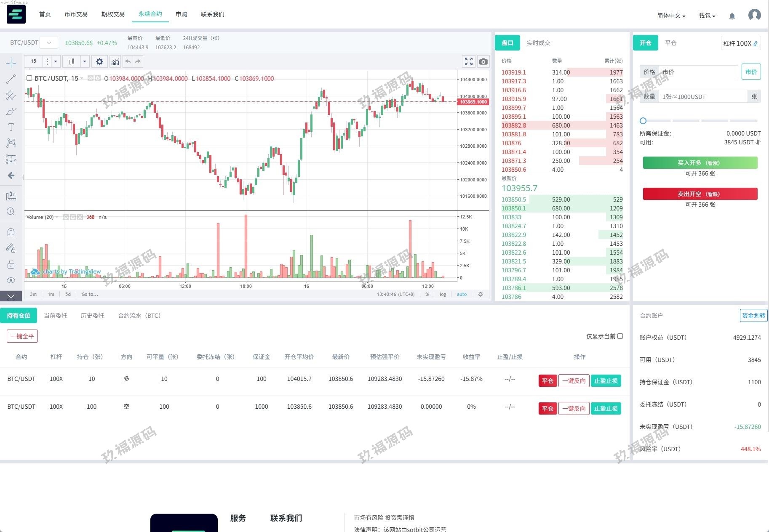Screen dimensions: 769x532
Task: Select the trend line drawing tool
Action: pos(11,79)
